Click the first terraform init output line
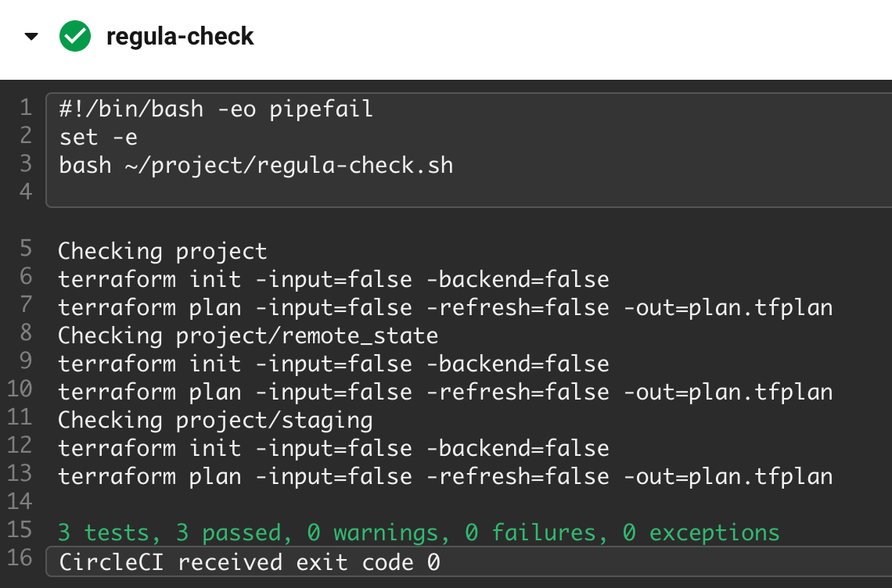 pos(333,279)
